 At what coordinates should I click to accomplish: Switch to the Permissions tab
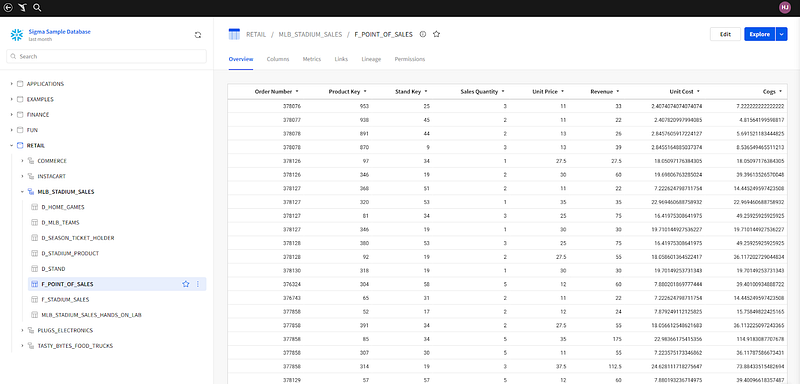(x=410, y=59)
